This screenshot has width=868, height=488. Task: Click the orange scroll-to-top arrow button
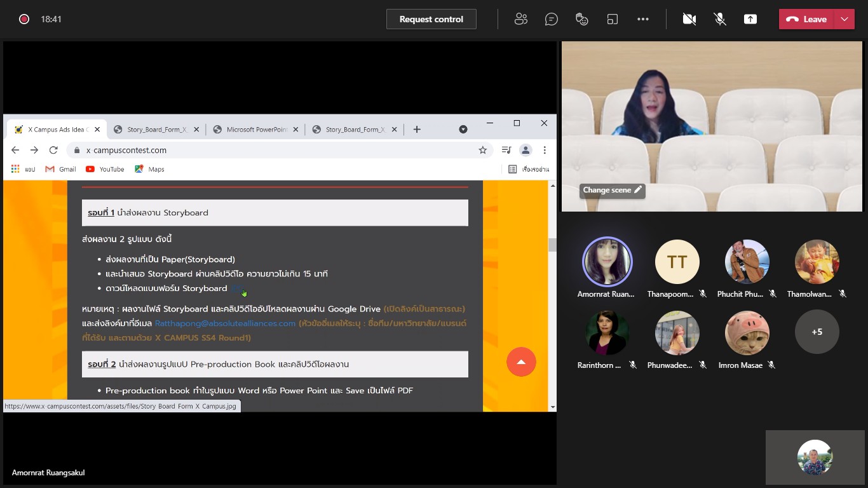[521, 362]
